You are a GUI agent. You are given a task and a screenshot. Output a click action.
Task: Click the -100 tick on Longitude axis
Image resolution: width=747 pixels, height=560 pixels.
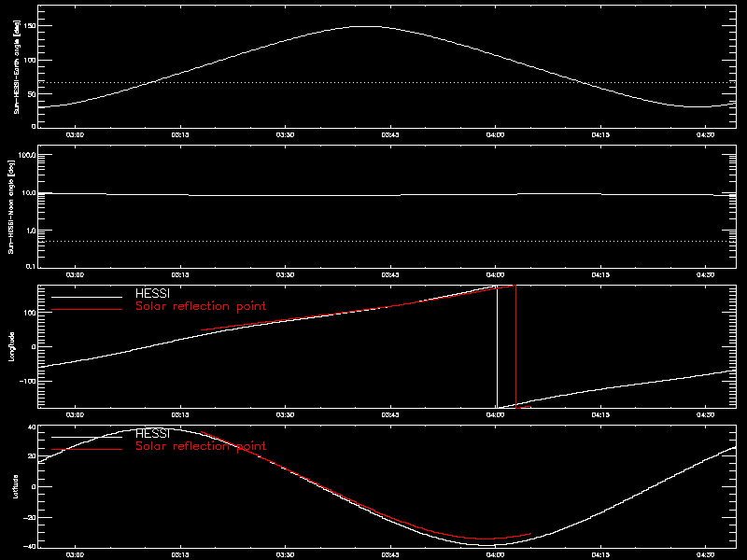tap(28, 381)
